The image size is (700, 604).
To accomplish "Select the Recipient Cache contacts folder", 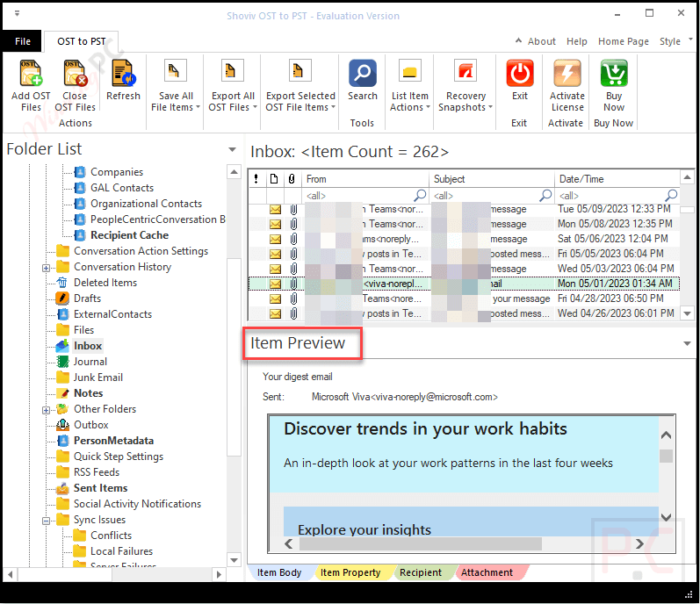I will pyautogui.click(x=129, y=235).
